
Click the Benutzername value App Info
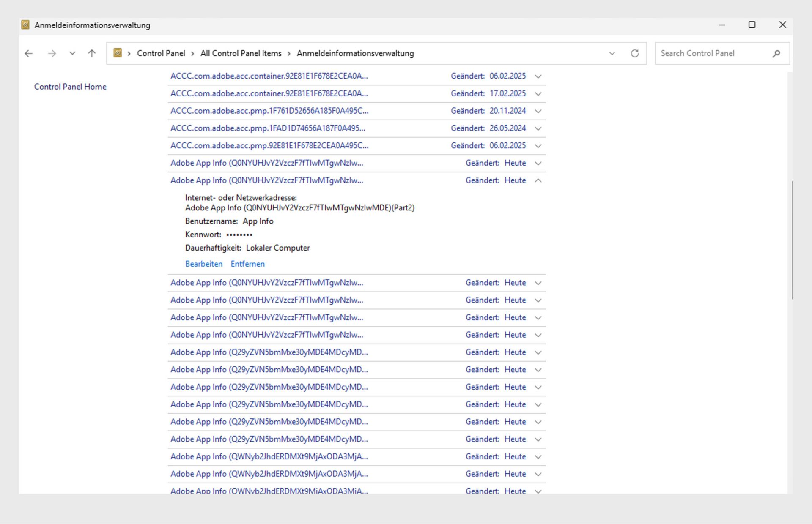[258, 221]
